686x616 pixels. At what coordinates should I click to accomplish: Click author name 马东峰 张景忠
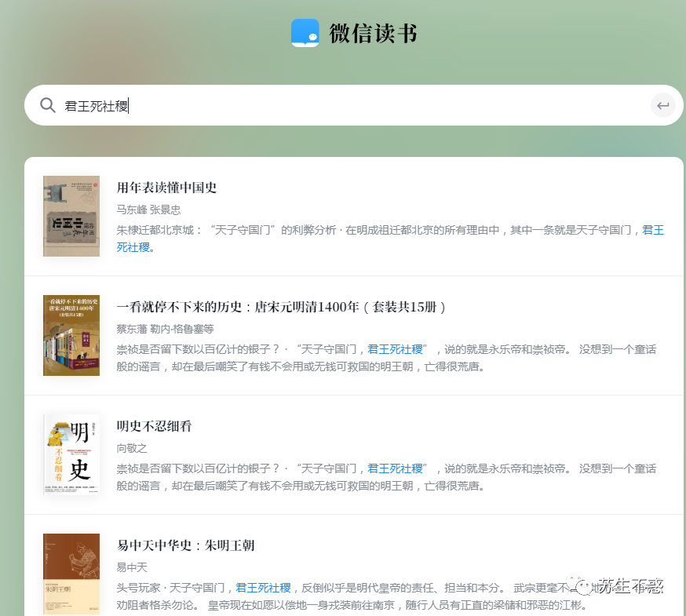tap(148, 210)
